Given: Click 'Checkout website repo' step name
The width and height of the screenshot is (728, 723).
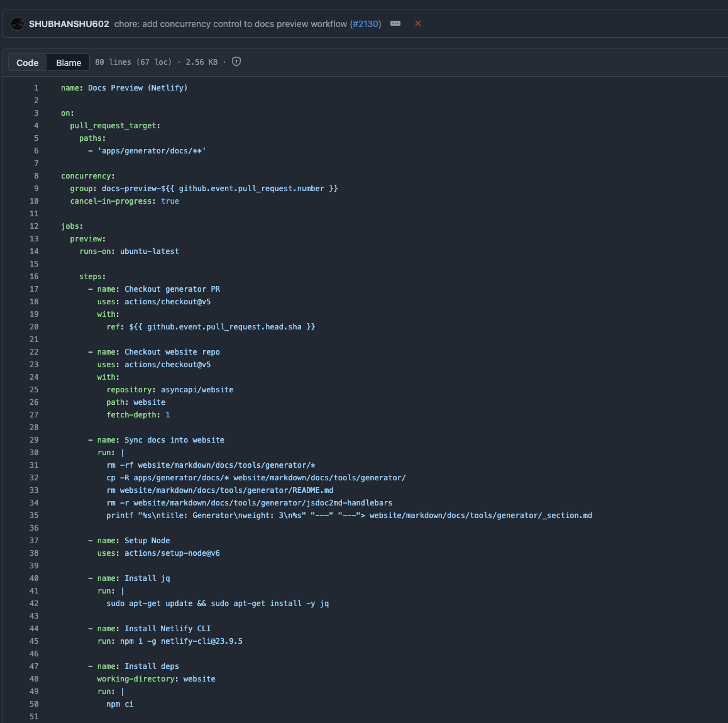Looking at the screenshot, I should point(172,352).
